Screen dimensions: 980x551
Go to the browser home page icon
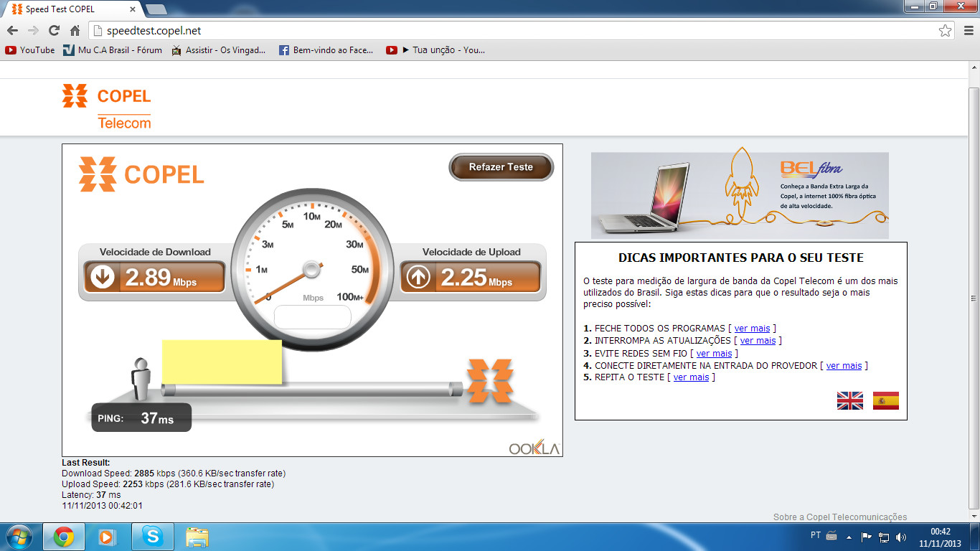pos(75,31)
